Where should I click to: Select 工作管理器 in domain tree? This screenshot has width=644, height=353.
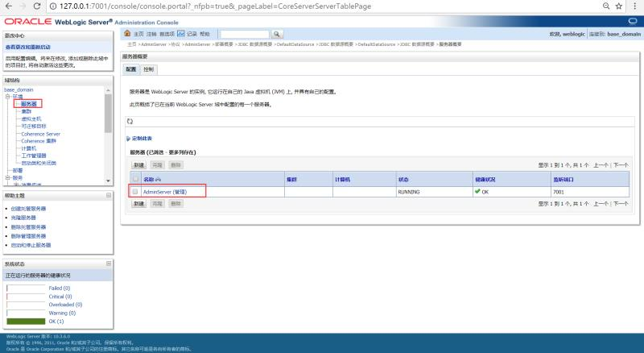coord(34,156)
